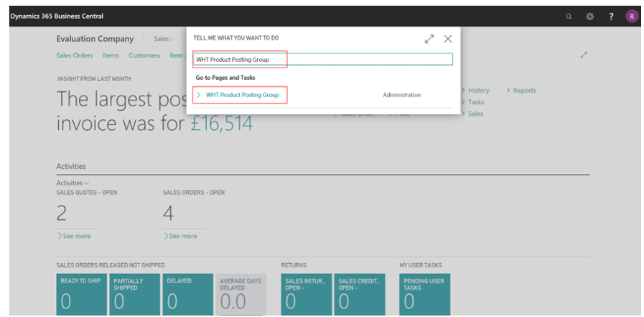The width and height of the screenshot is (644, 317).
Task: Open the Sales Credit Open tile
Action: pos(360,295)
